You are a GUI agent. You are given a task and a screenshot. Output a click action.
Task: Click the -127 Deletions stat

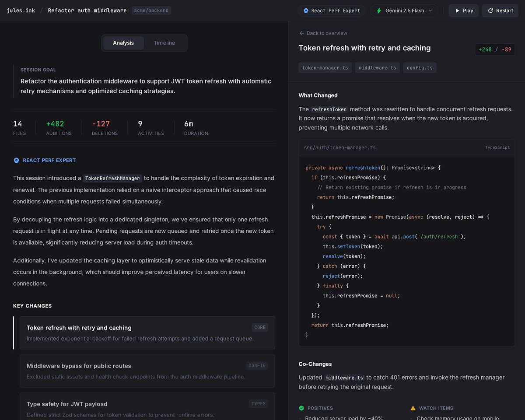105,128
